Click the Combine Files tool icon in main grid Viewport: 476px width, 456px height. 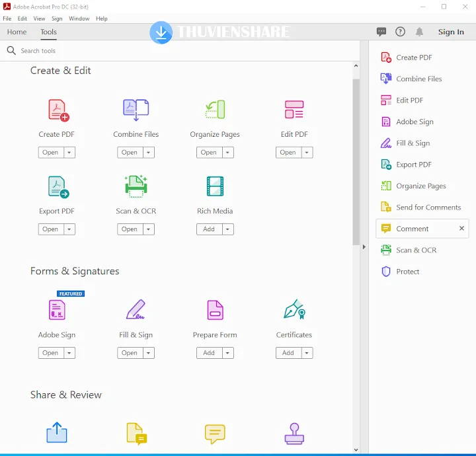coord(136,110)
